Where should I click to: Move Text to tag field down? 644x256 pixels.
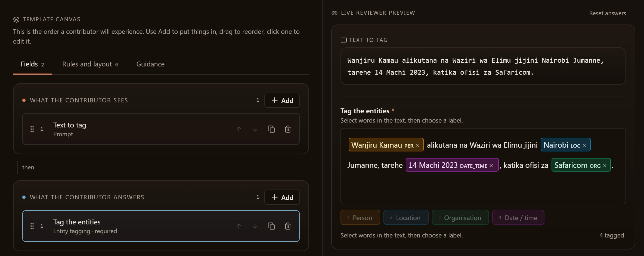pos(255,129)
